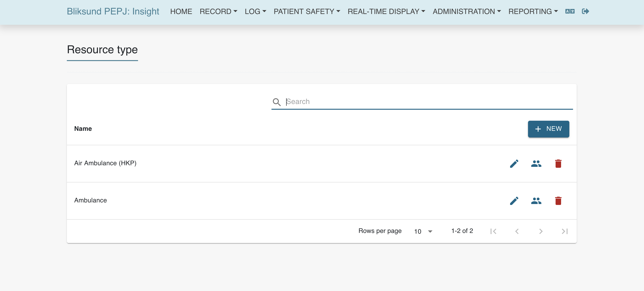
Task: Select the Ambulance name cell
Action: pos(90,200)
